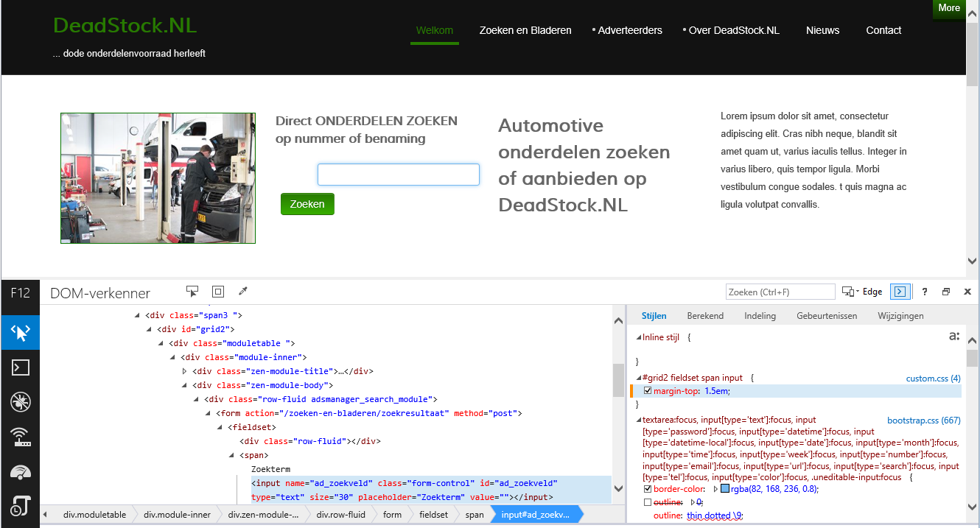Select the div.row-fluid breadcrumb
Screen dimensions: 980x528
(x=341, y=515)
